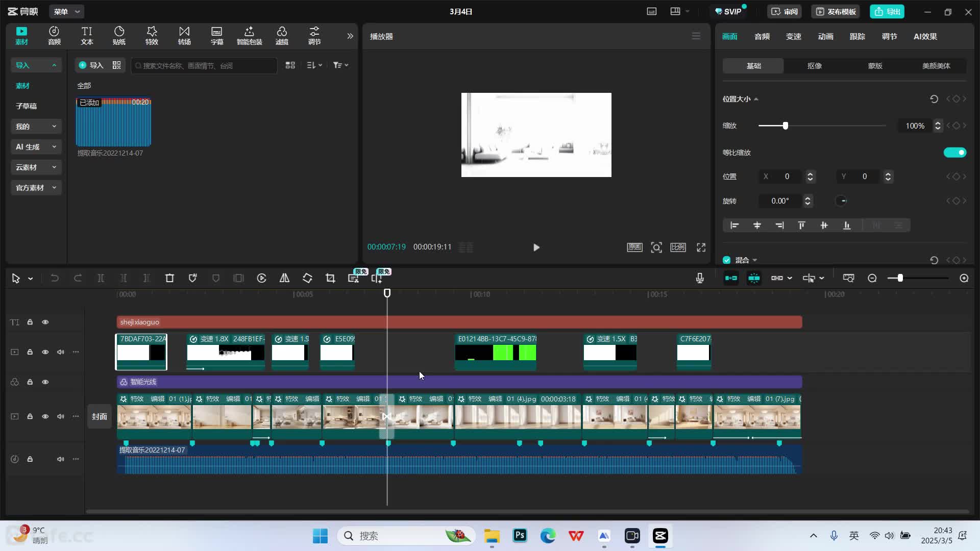980x551 pixels.
Task: Select the 抠像 cutout sub-tab
Action: click(x=814, y=66)
